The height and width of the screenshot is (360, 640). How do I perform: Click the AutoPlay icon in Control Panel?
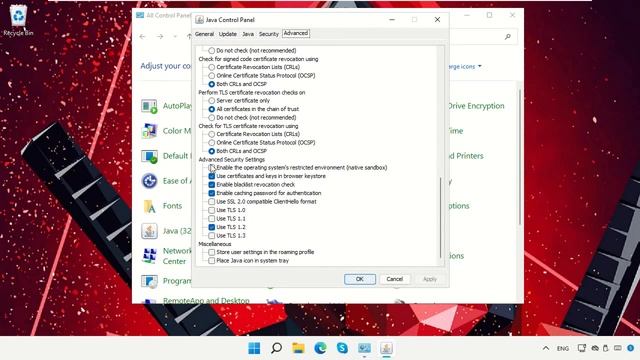pos(149,106)
